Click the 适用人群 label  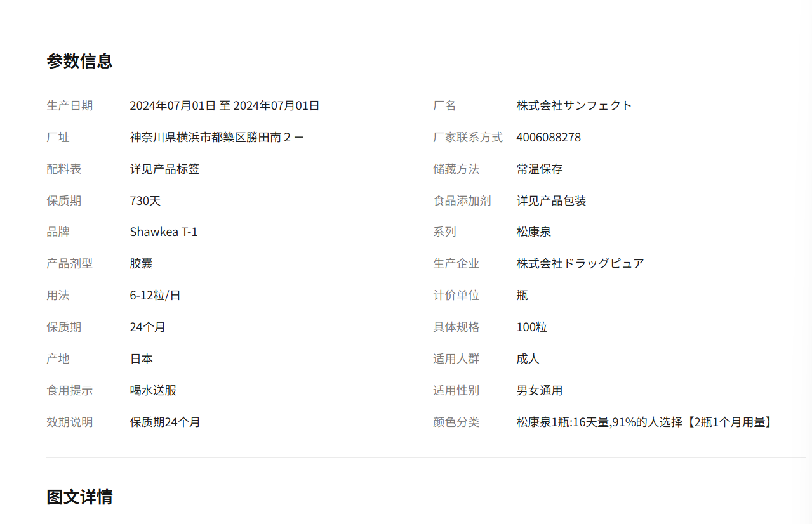pos(456,359)
